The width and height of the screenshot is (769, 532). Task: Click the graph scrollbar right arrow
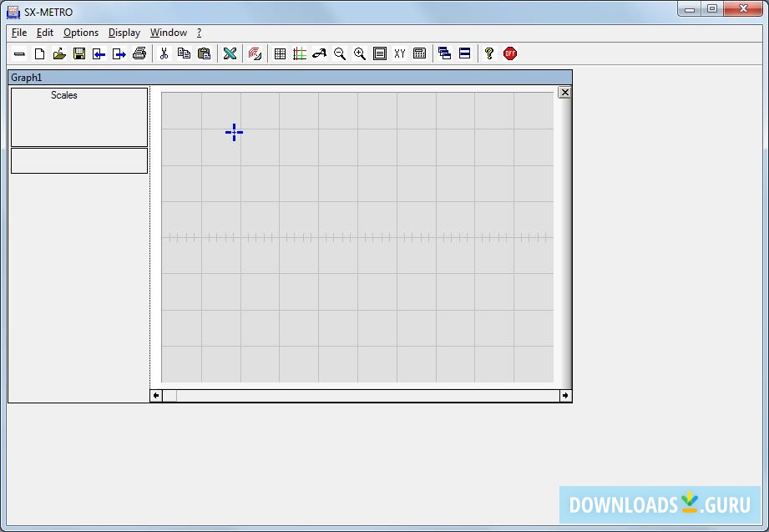(x=565, y=396)
